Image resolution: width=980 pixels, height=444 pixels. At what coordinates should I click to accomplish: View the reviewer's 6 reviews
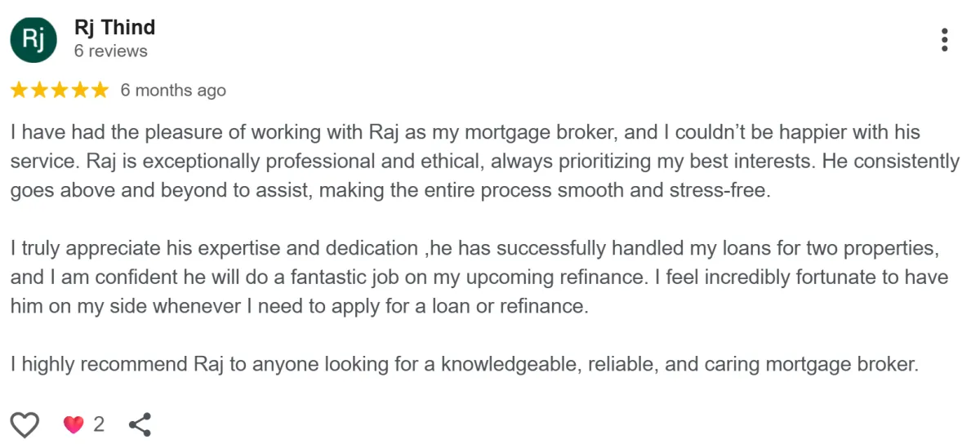(x=110, y=51)
